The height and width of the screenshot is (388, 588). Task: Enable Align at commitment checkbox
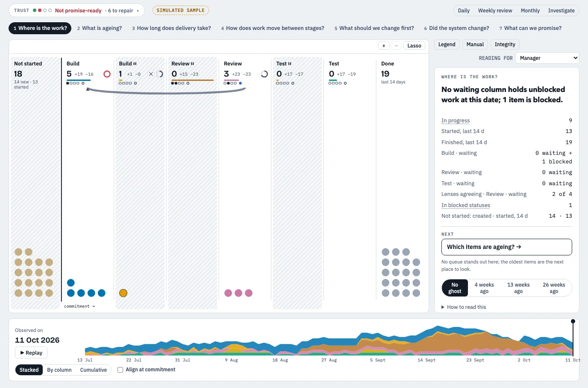pyautogui.click(x=121, y=370)
